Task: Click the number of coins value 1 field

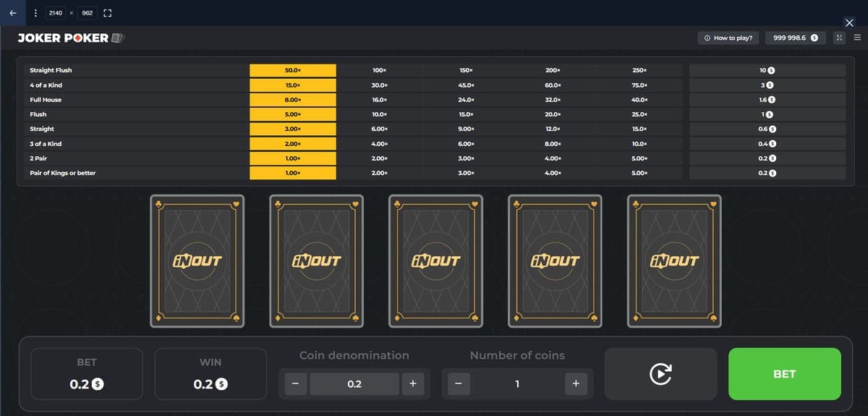Action: pos(517,384)
